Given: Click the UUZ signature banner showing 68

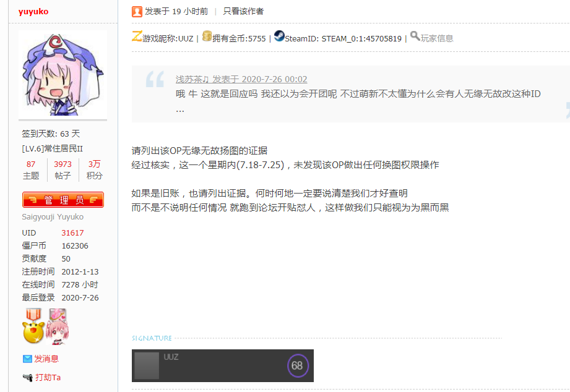Looking at the screenshot, I should click(222, 365).
